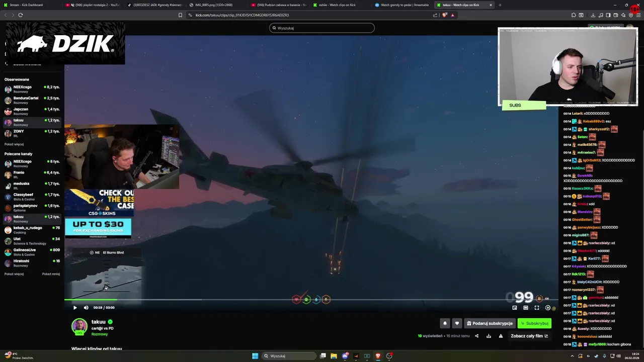
Task: Open File Explorer from the taskbar
Action: 334,356
